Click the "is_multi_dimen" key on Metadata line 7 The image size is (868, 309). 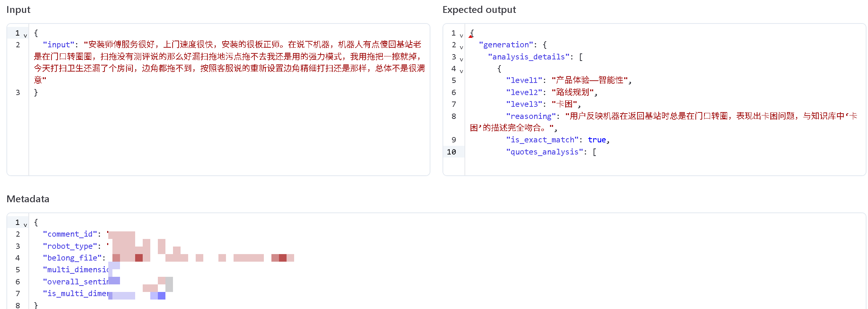coord(76,293)
